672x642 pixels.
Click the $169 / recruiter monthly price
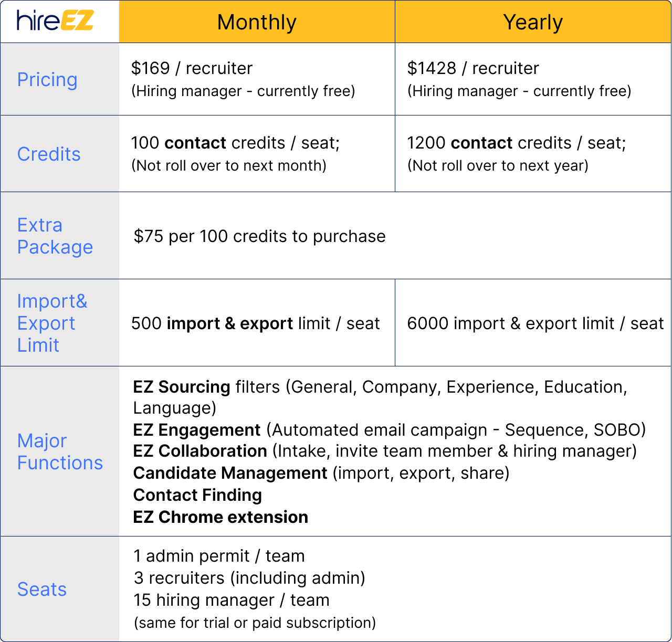click(192, 68)
